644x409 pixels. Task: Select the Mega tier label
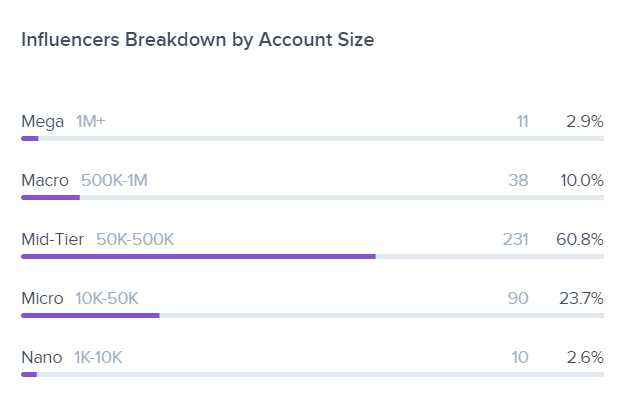pos(43,122)
